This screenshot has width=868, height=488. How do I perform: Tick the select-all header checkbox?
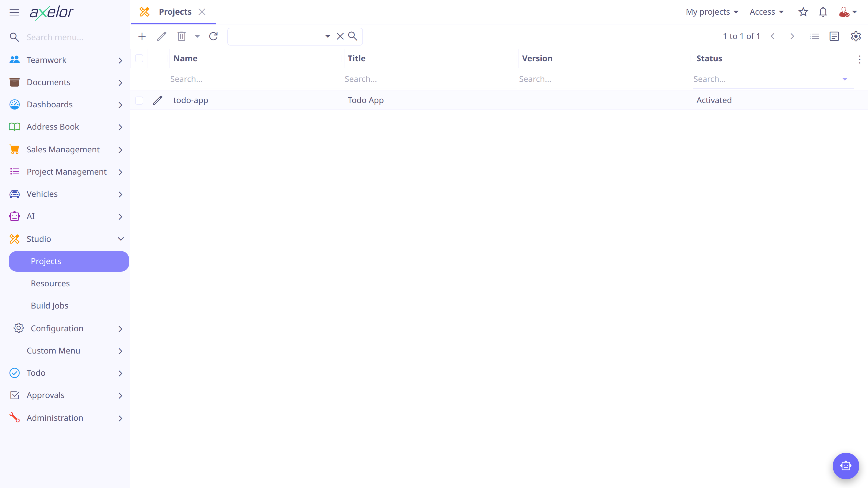point(139,58)
